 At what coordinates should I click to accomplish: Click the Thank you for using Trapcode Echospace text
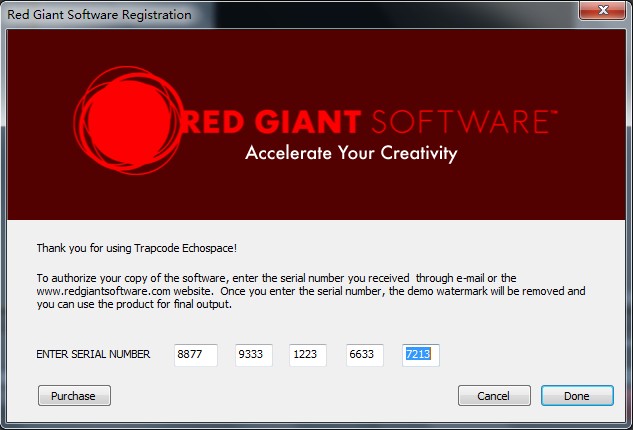136,248
